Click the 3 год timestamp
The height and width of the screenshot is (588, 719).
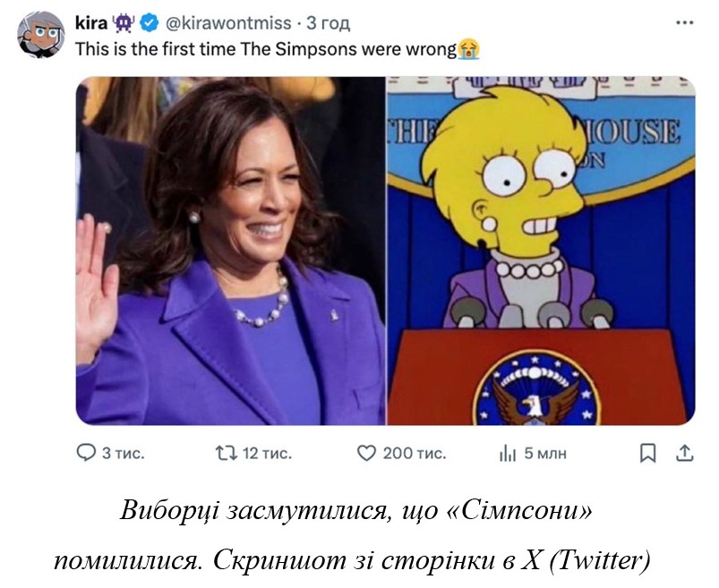tap(328, 23)
